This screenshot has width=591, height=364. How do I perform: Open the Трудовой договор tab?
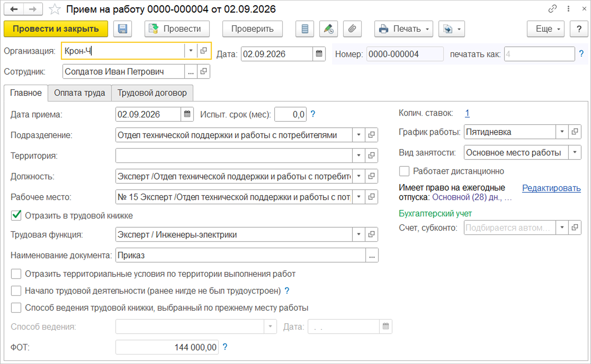(152, 93)
